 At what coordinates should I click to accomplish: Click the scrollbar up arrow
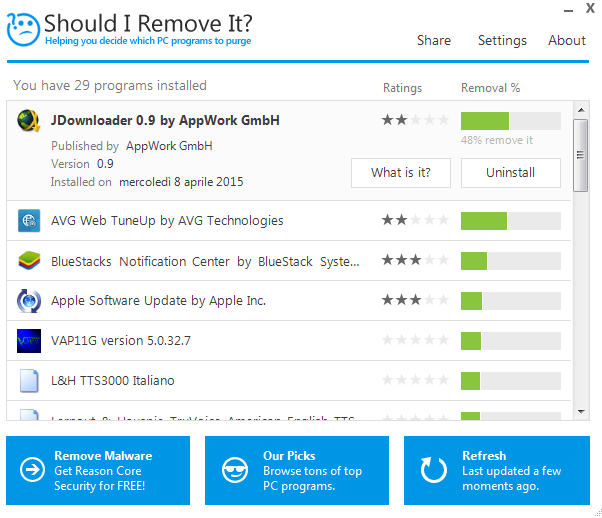[x=581, y=110]
